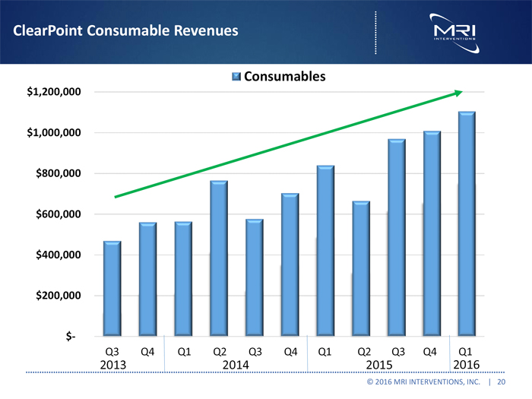Click the Q3 2013 revenue bar

(112, 289)
